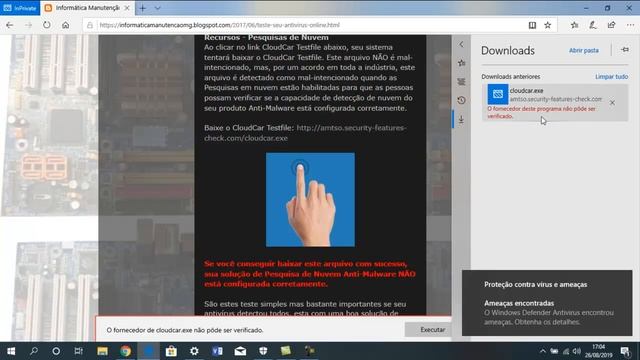Click Abrir pasta link
Viewport: 640px width, 360px height.
tap(584, 51)
